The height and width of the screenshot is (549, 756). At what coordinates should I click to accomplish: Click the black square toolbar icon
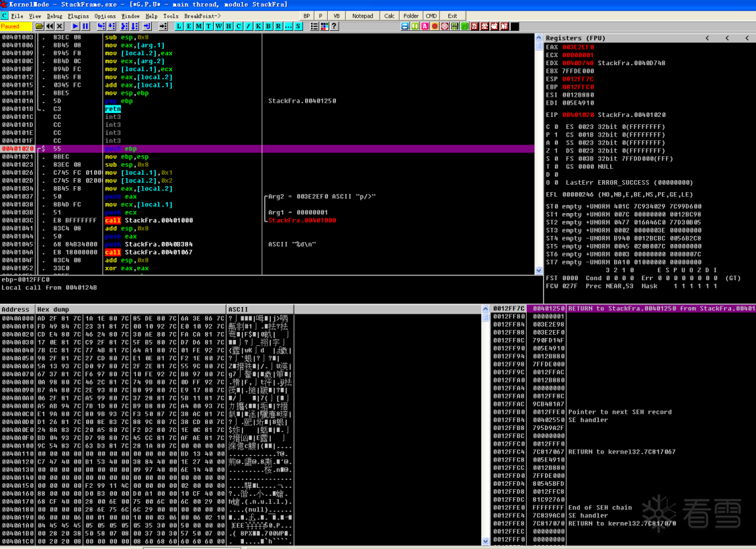(515, 26)
